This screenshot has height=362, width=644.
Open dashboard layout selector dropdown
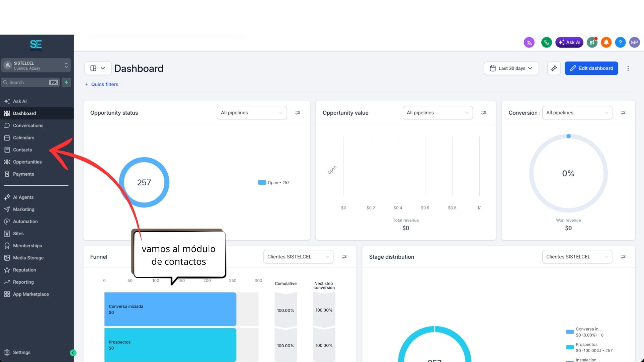[98, 68]
